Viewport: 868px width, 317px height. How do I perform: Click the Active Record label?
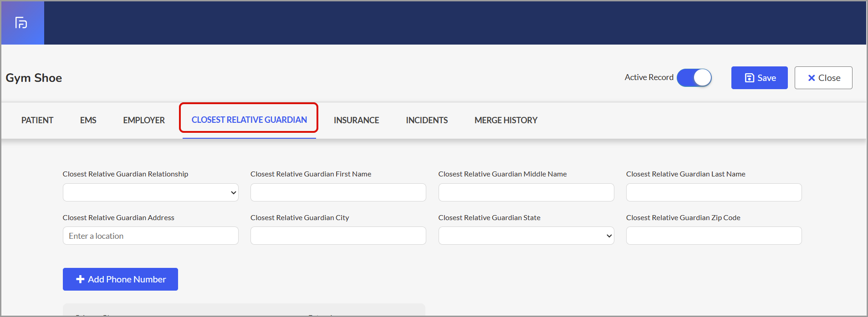649,77
